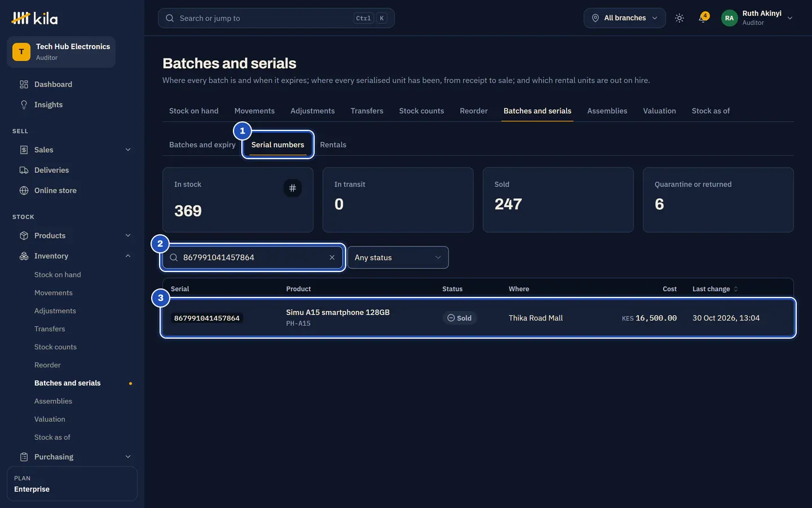This screenshot has width=812, height=508.
Task: Open the Assemblies tab
Action: [607, 111]
